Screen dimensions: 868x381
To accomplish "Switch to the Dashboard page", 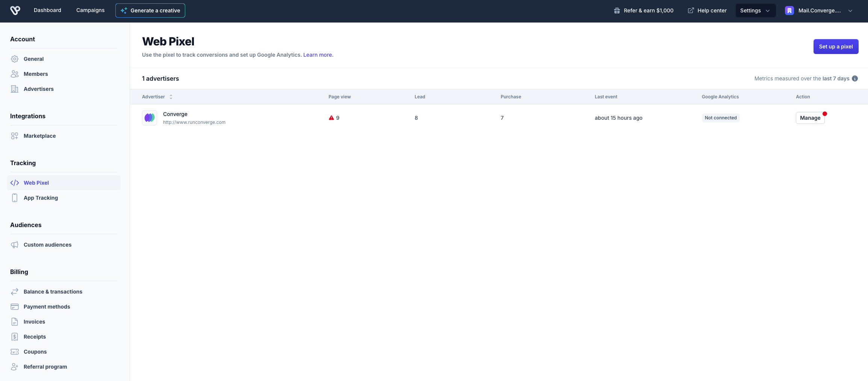I will click(47, 10).
